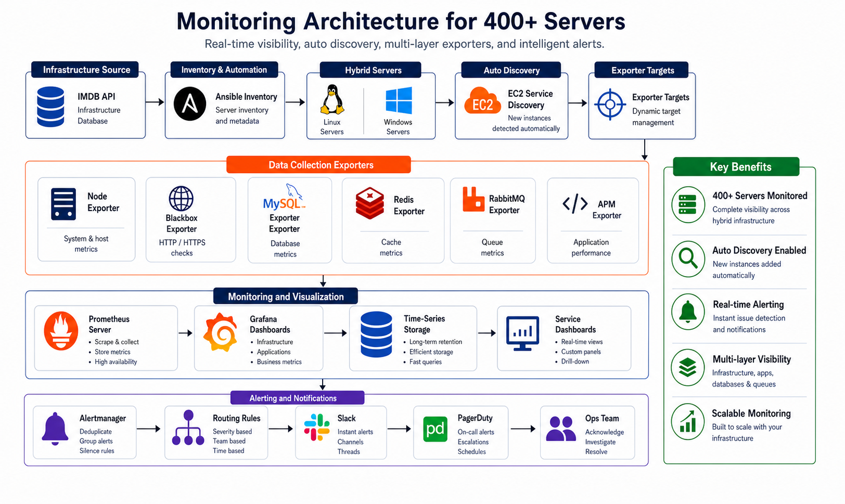Click the Alertmanager bell icon
Viewport: 845px width, 504px height.
55,429
